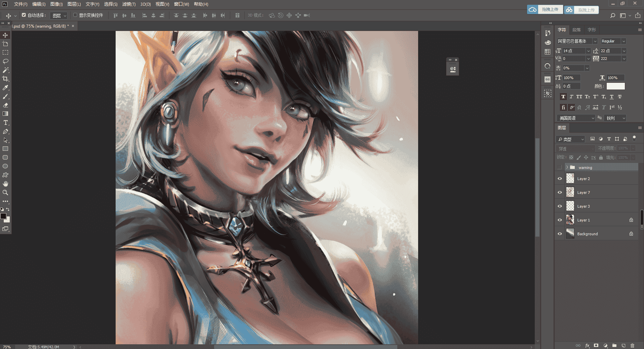The image size is (644, 349).
Task: Open the font family dropdown
Action: click(577, 41)
